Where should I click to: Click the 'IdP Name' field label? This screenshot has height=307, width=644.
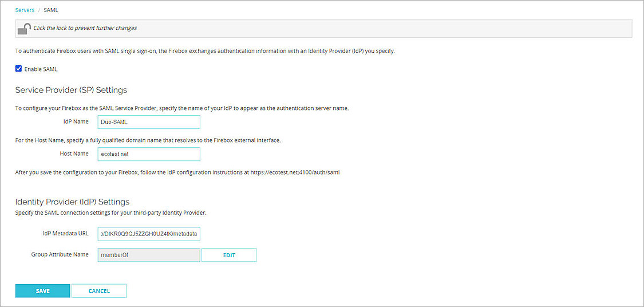coord(76,121)
